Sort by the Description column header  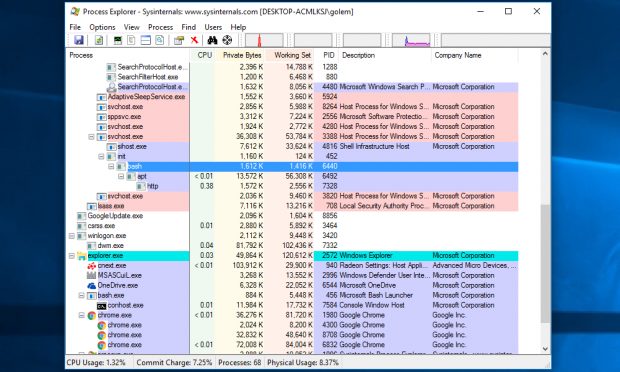385,55
